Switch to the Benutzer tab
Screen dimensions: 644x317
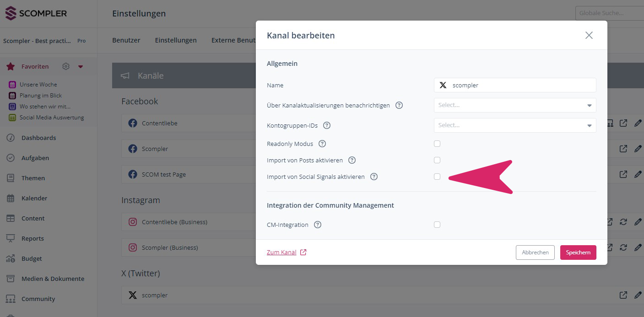[126, 40]
